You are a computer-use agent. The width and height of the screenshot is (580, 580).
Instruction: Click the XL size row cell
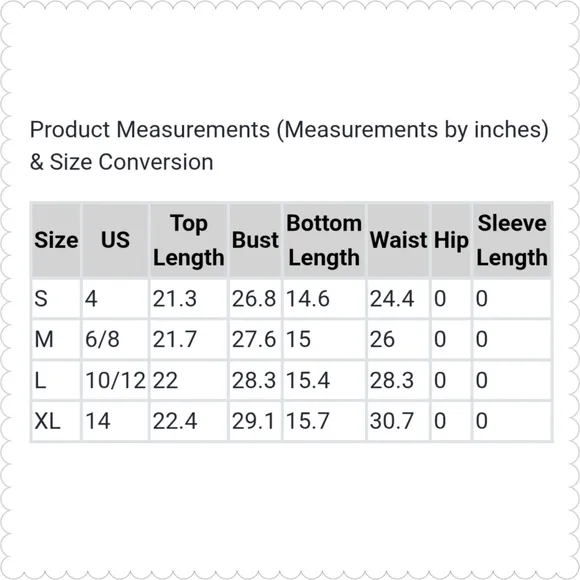[56, 421]
